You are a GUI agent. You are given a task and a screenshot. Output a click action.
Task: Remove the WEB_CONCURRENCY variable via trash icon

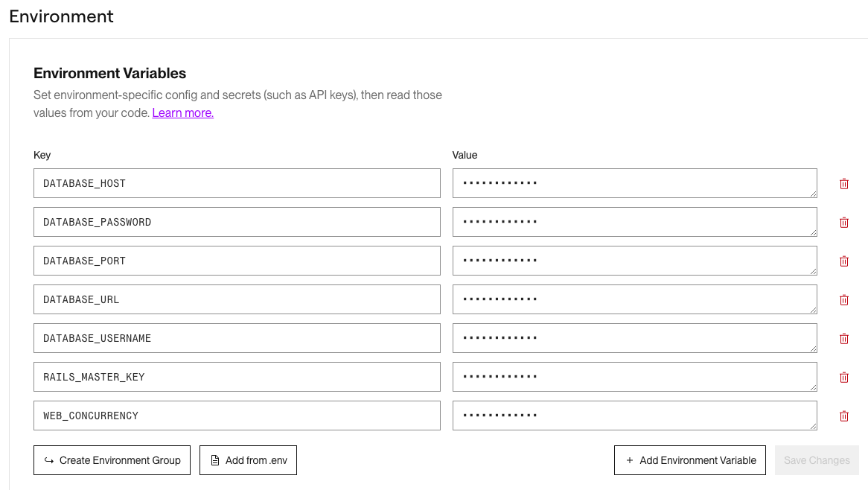844,416
